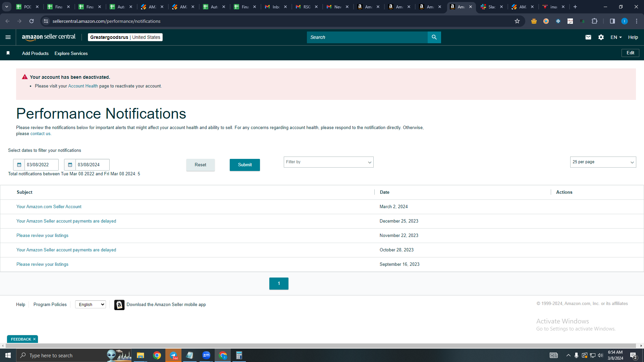Viewport: 644px width, 362px height.
Task: Open the settings gear icon
Action: (601, 37)
